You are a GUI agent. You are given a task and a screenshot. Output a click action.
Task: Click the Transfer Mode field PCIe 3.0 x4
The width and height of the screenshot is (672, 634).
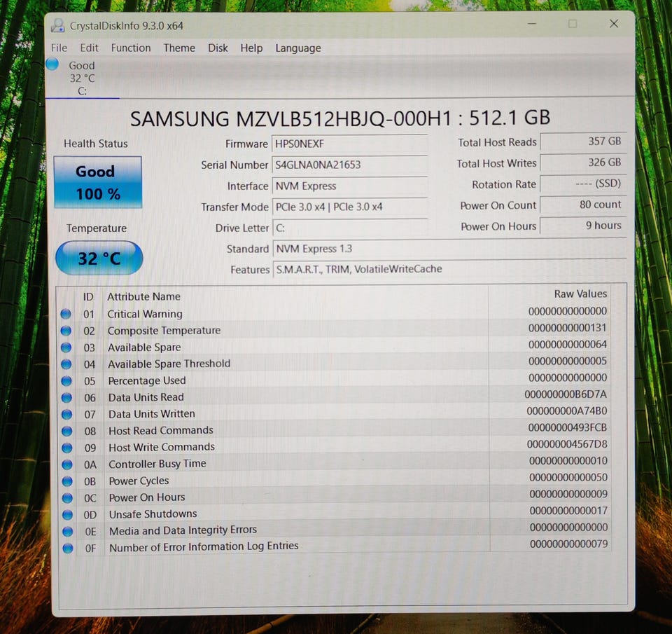tap(350, 207)
